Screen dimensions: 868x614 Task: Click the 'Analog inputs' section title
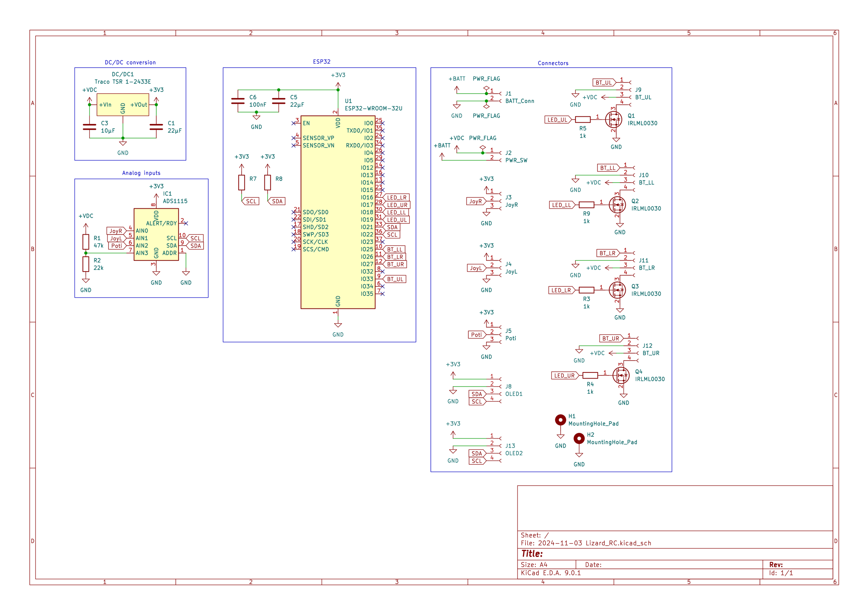(141, 173)
